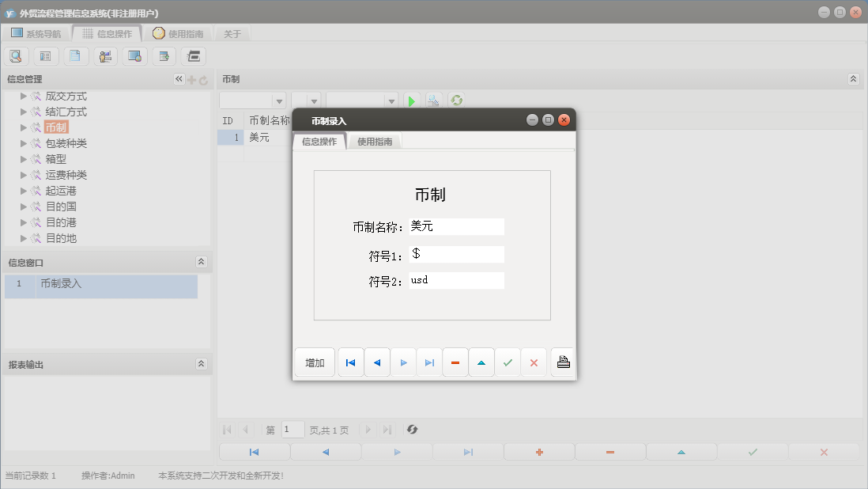Image resolution: width=868 pixels, height=489 pixels.
Task: Confirm the record with the green checkmark icon
Action: pos(508,362)
